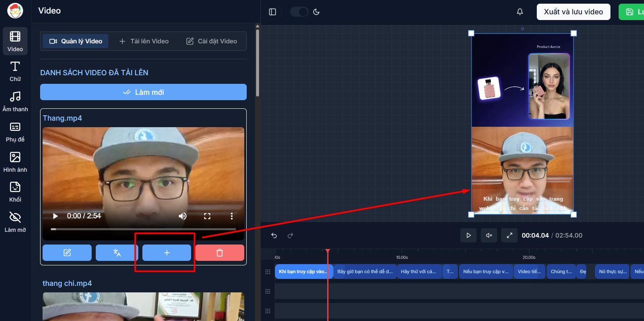This screenshot has width=644, height=321.
Task: Select the short T... subtitle clip
Action: click(450, 272)
